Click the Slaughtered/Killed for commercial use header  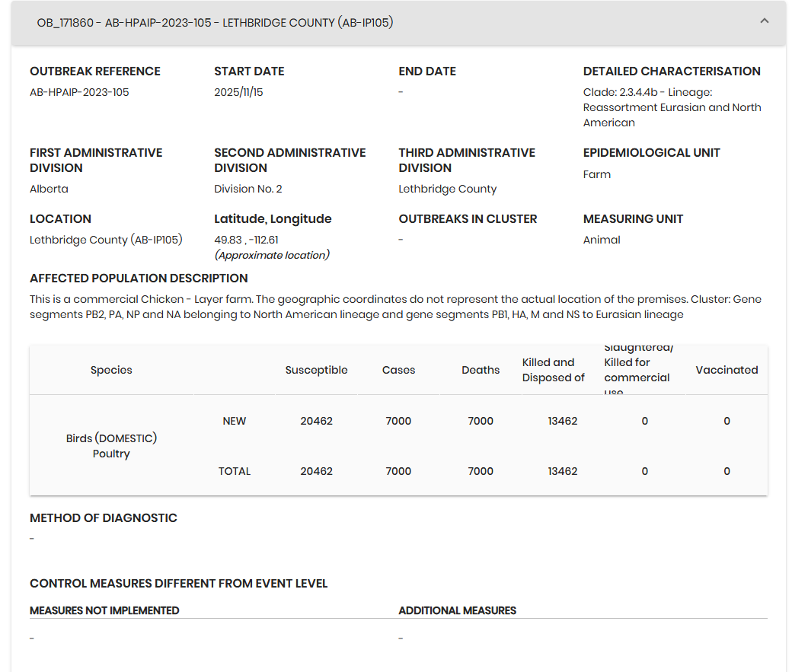point(637,371)
